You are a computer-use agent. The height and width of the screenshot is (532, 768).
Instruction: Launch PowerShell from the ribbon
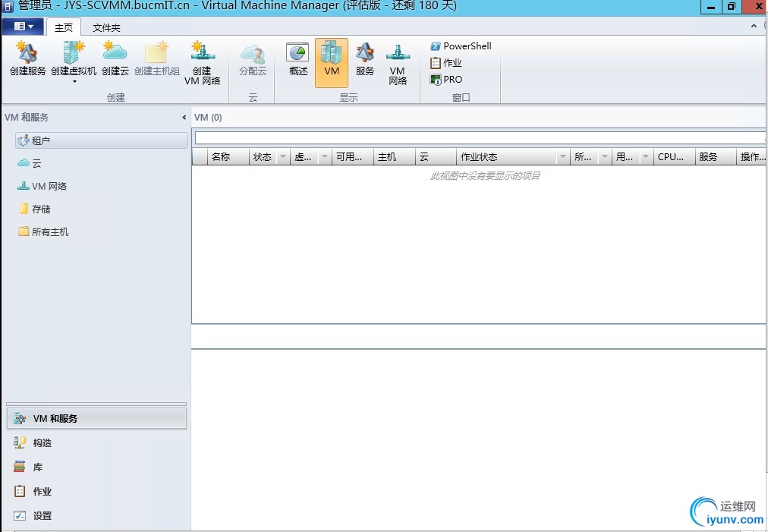pos(461,46)
